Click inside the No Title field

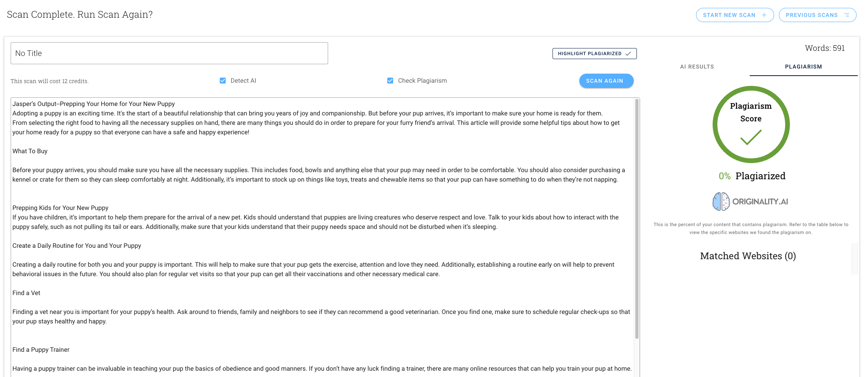(169, 53)
